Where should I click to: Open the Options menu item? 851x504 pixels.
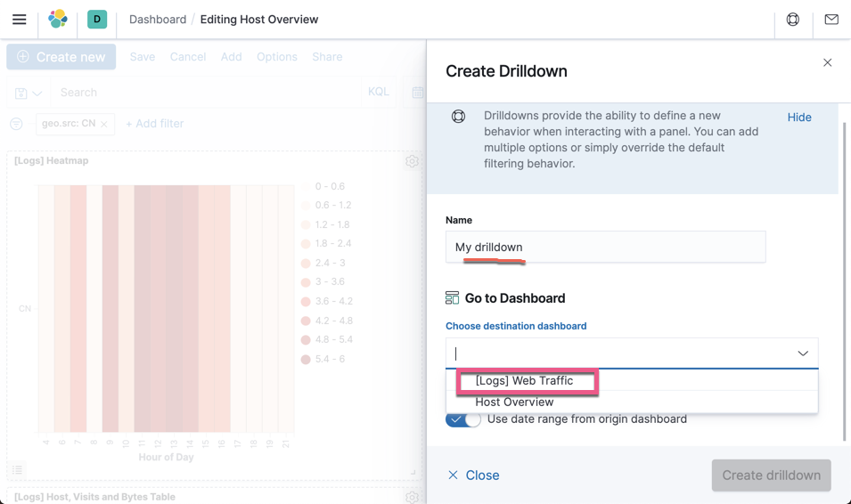pyautogui.click(x=277, y=57)
